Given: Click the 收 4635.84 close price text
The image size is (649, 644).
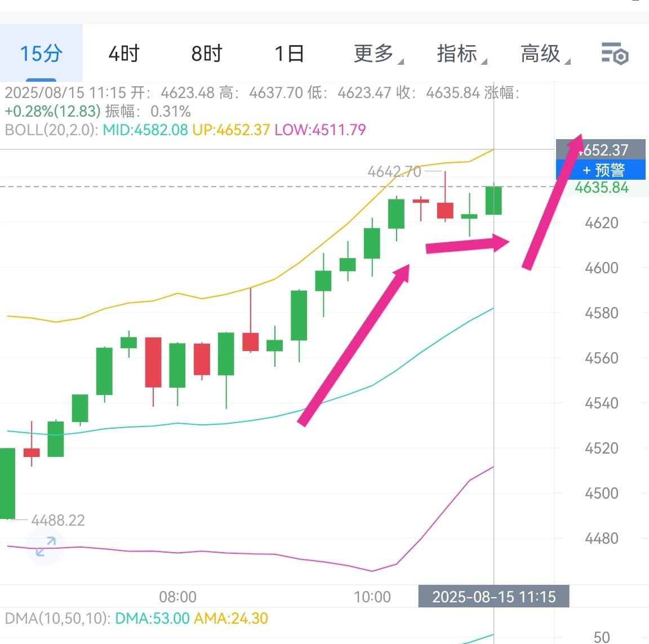Looking at the screenshot, I should pos(438,93).
